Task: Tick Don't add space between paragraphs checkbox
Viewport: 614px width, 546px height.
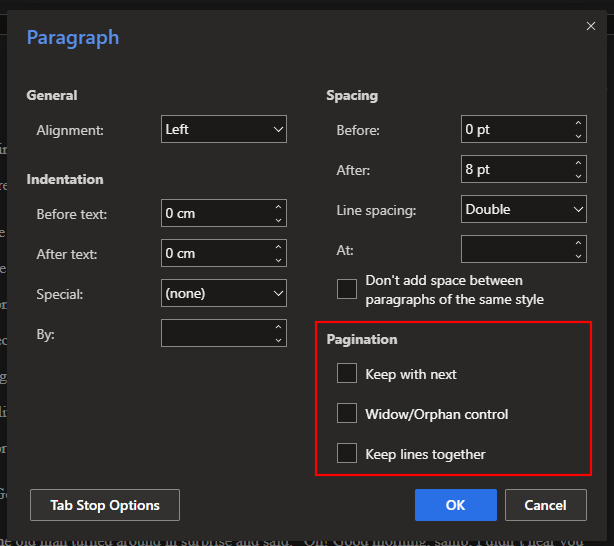Action: click(347, 289)
